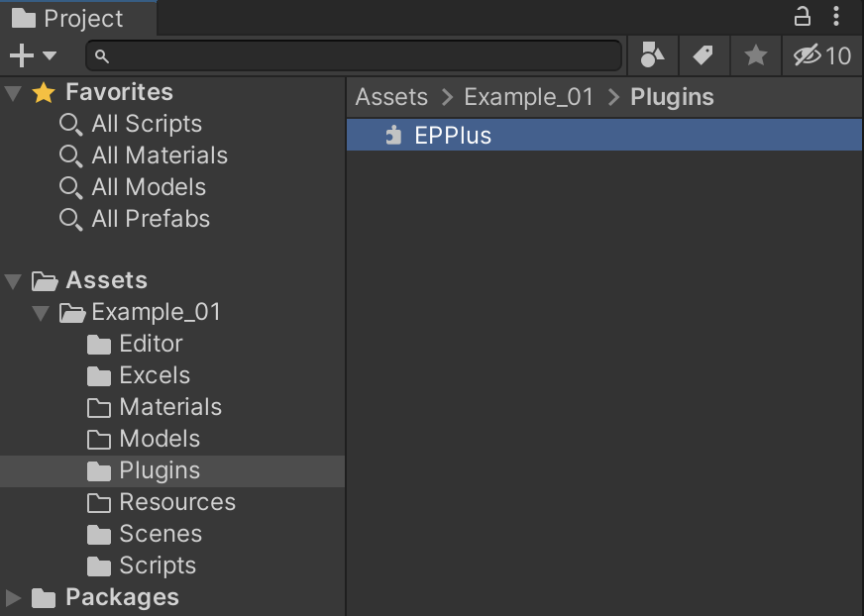Screen dimensions: 864x616
Task: Open the Excels folder
Action: (x=155, y=375)
